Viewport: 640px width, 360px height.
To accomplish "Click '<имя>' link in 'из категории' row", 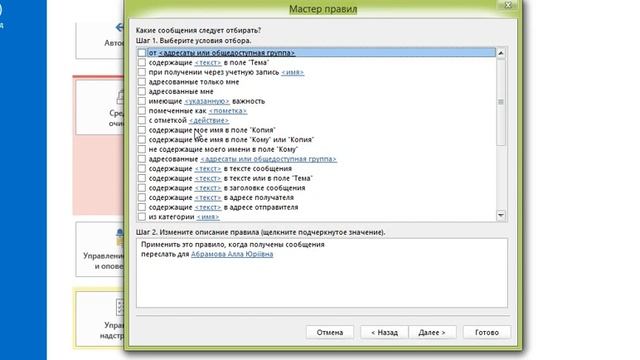I will click(208, 217).
